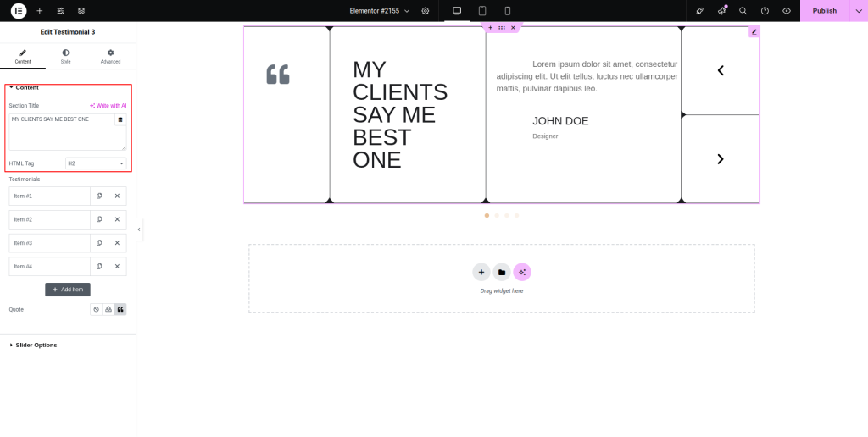Open template library folder button
This screenshot has height=437, width=868.
point(502,272)
